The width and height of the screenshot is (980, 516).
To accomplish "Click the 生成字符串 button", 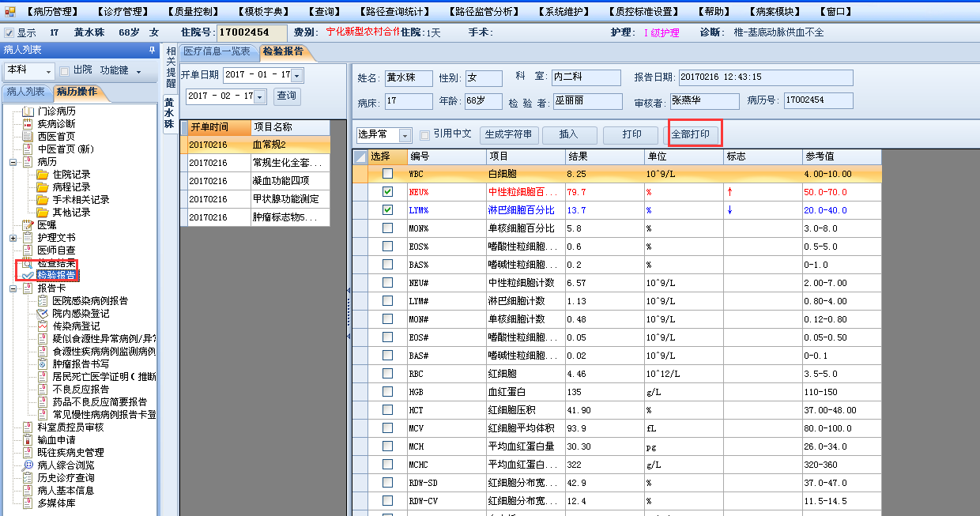I will click(x=509, y=134).
